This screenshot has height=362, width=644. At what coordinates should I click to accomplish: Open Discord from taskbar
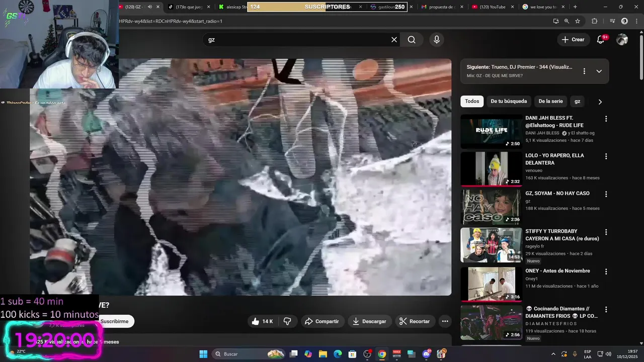(427, 354)
